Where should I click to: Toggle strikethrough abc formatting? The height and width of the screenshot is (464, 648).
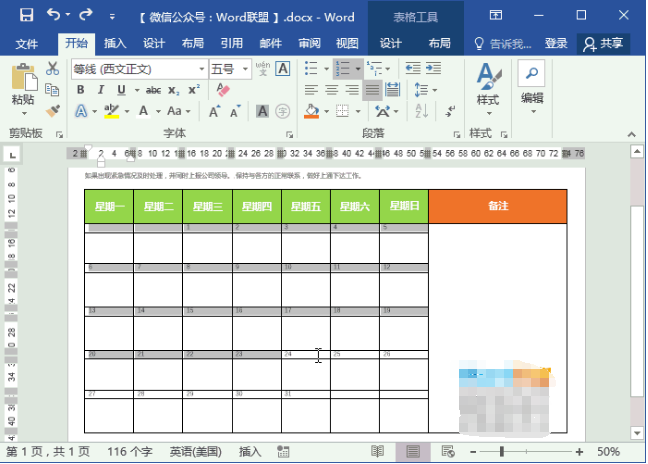click(x=153, y=90)
